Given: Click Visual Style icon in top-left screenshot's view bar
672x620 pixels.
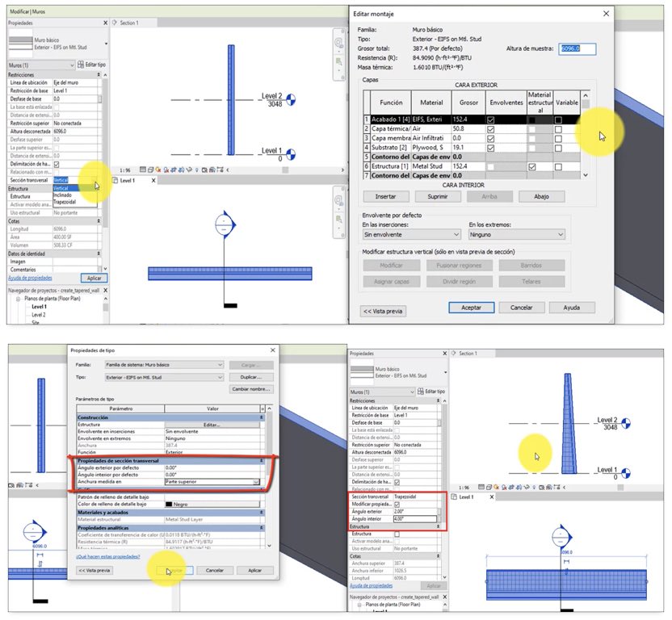Looking at the screenshot, I should (x=151, y=170).
